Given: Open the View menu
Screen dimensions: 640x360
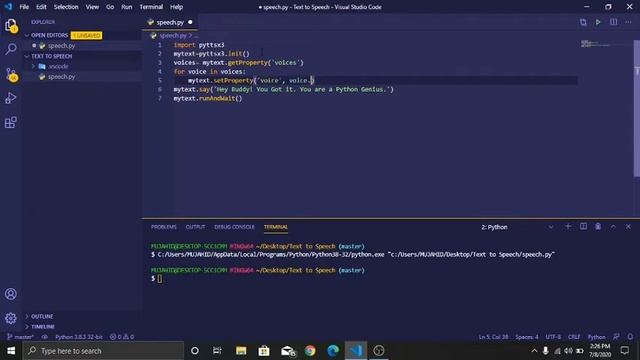Looking at the screenshot, I should point(92,7).
